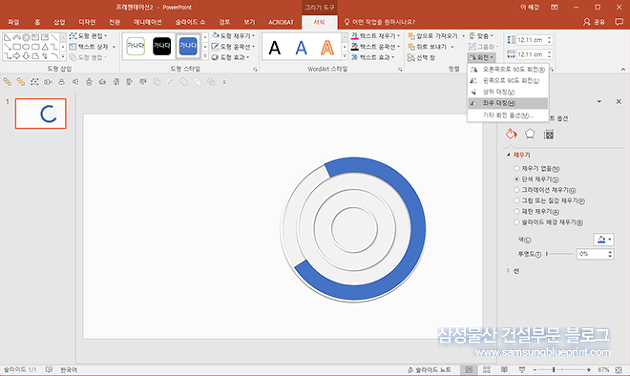Open the 도형 효과 (Shape Effects) dropdown
Screen dimensions: 630x376
click(231, 57)
